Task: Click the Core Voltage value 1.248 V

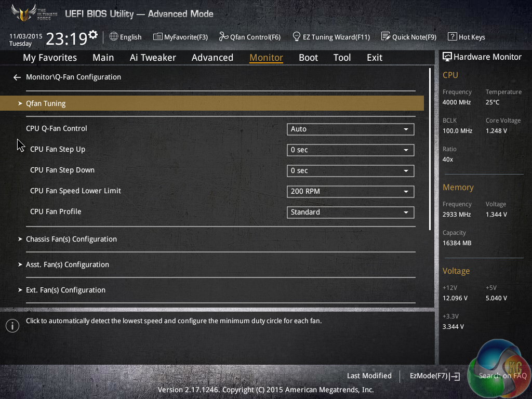Action: pyautogui.click(x=496, y=130)
